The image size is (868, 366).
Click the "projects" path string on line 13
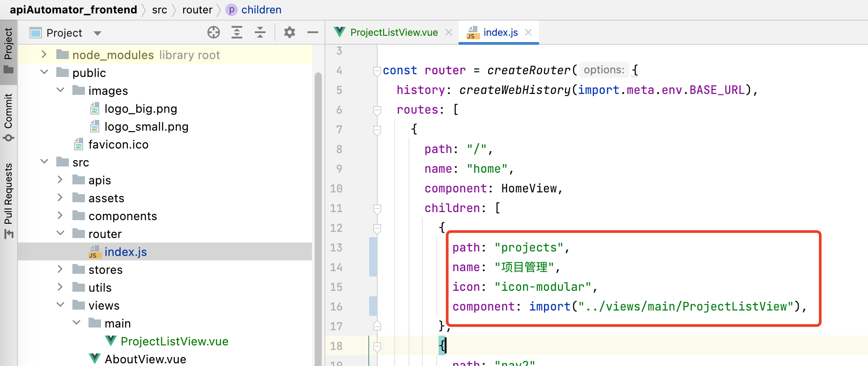[x=529, y=247]
